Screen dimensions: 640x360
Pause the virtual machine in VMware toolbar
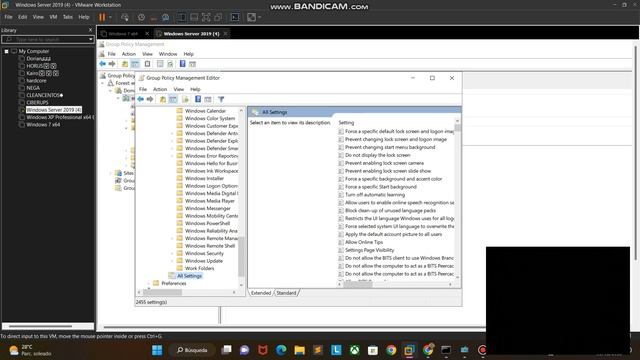pos(102,17)
